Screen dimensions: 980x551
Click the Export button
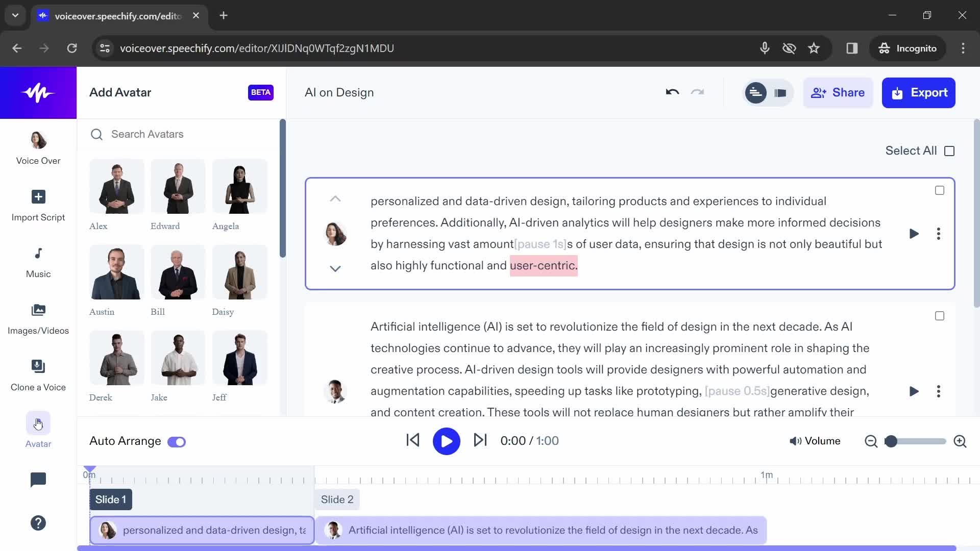919,93
